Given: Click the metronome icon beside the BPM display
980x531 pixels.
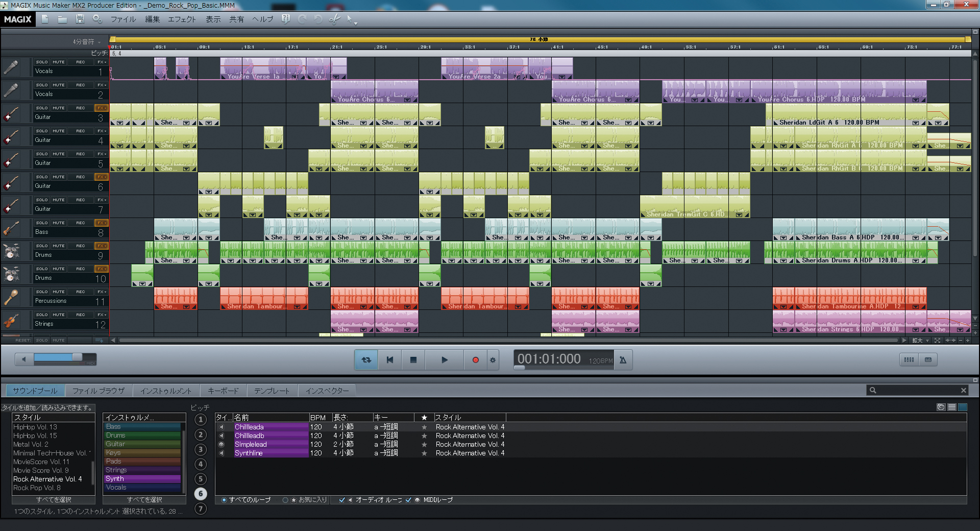Looking at the screenshot, I should (x=623, y=360).
